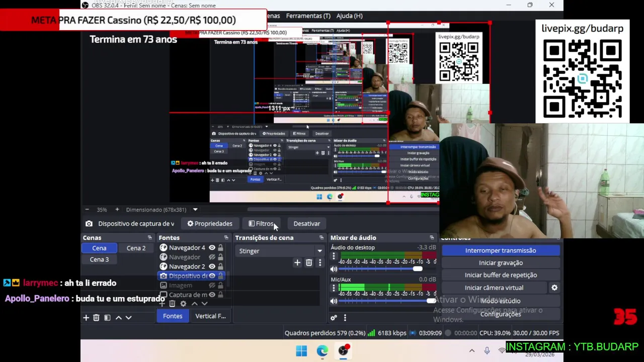
Task: Select scene Cena 3
Action: pos(99,259)
